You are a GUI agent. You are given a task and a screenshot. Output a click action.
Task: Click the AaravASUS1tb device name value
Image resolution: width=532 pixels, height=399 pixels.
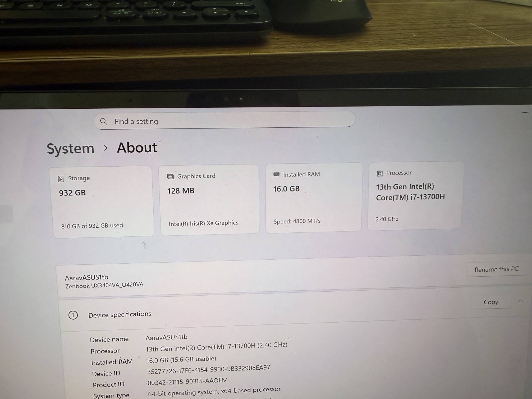point(167,337)
